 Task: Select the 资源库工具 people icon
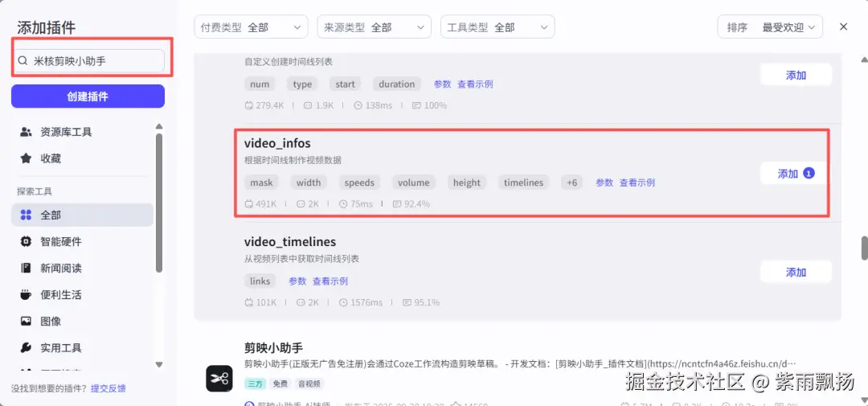(26, 132)
